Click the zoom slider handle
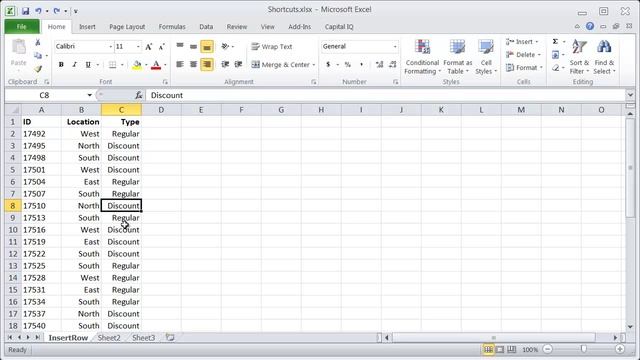This screenshot has width=640, height=360. pyautogui.click(x=584, y=349)
